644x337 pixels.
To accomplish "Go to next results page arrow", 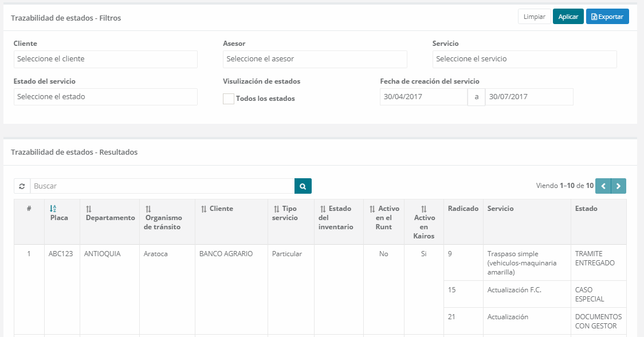I will click(618, 186).
